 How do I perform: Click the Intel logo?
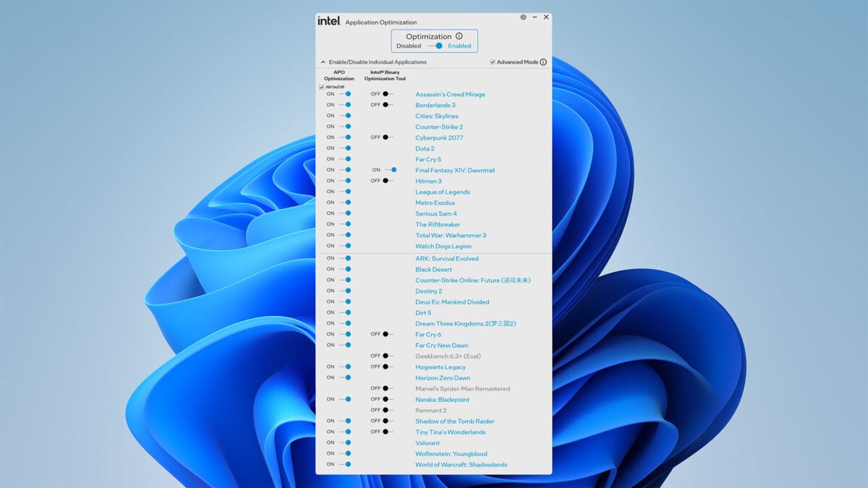(x=328, y=21)
